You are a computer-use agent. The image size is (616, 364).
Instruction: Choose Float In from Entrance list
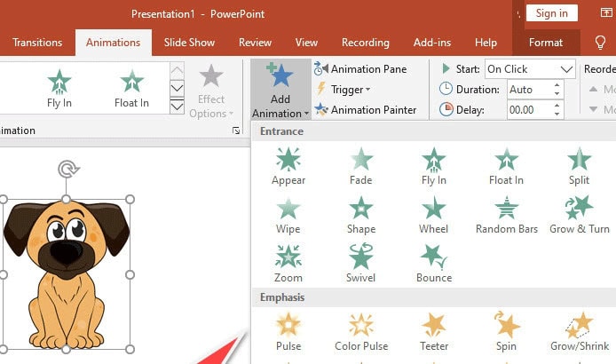[507, 166]
